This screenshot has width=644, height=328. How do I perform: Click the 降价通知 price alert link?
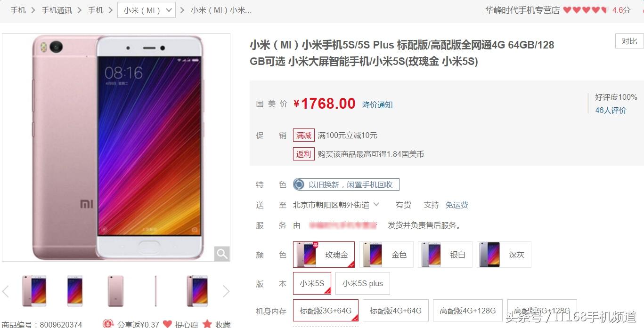(x=377, y=104)
